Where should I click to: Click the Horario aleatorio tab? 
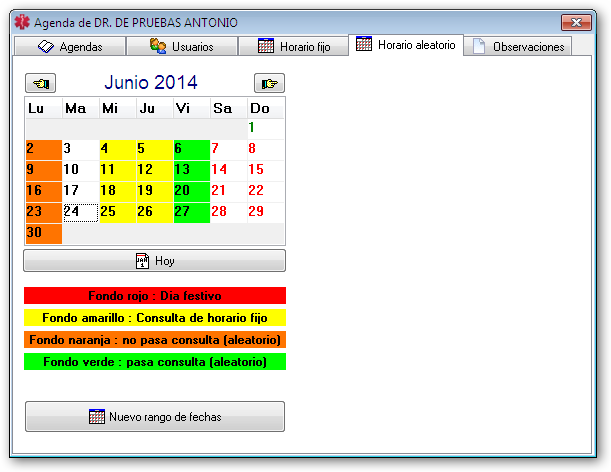pyautogui.click(x=405, y=45)
